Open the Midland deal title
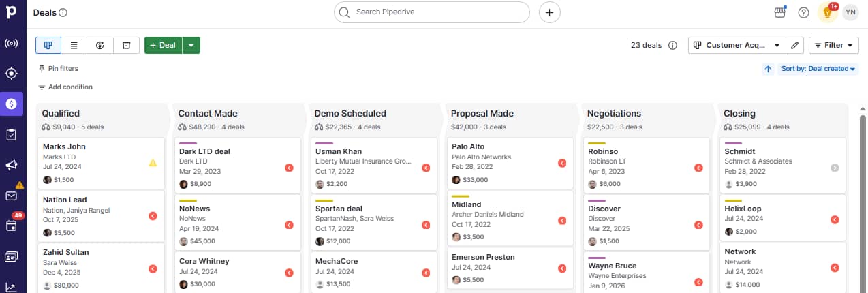Image resolution: width=868 pixels, height=293 pixels. tap(467, 204)
